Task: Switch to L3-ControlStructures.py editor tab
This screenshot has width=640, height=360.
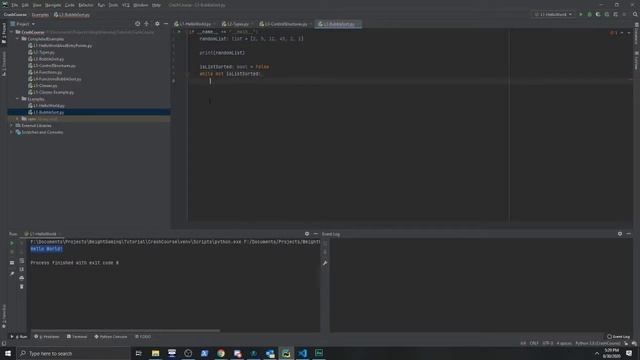Action: point(285,24)
